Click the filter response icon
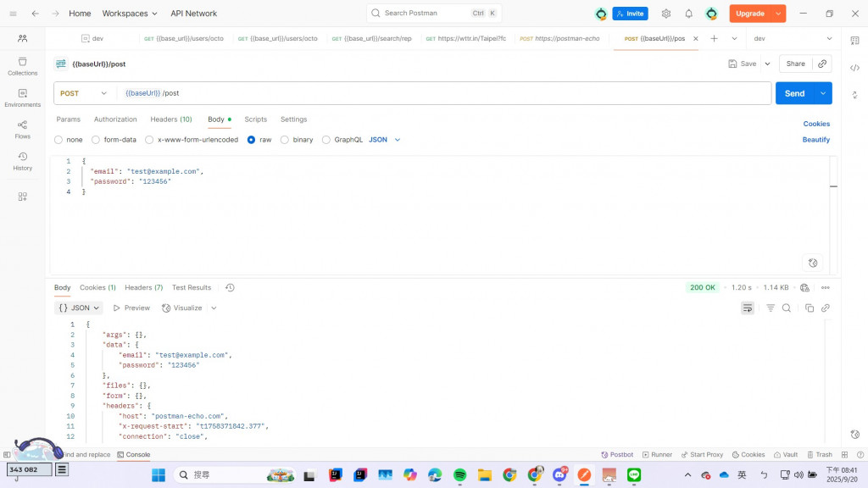This screenshot has width=868, height=488. click(770, 308)
